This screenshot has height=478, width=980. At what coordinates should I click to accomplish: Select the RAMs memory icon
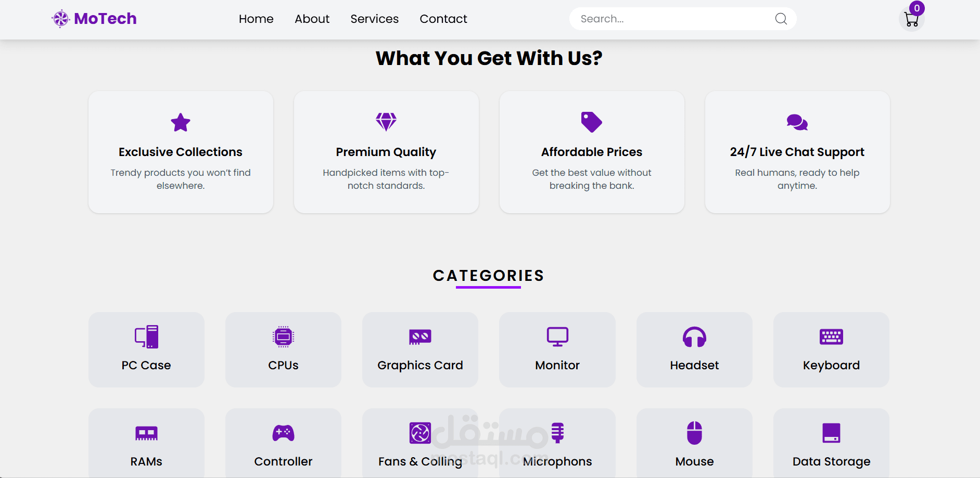pyautogui.click(x=146, y=433)
